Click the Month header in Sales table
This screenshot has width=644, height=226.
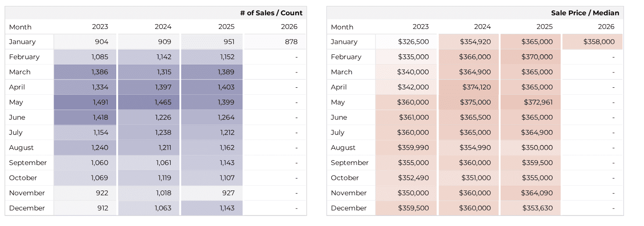click(20, 27)
